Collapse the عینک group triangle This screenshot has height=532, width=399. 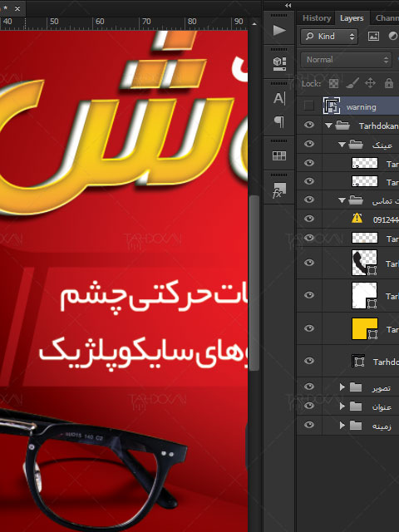coord(342,145)
